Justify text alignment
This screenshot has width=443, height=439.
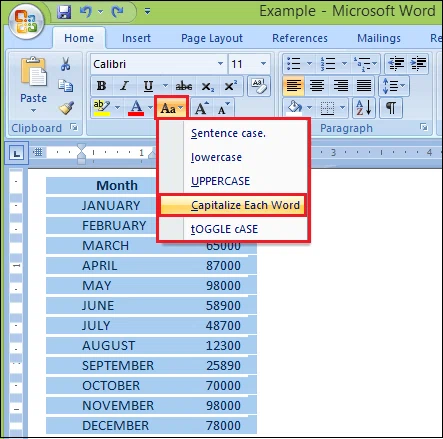tap(364, 86)
